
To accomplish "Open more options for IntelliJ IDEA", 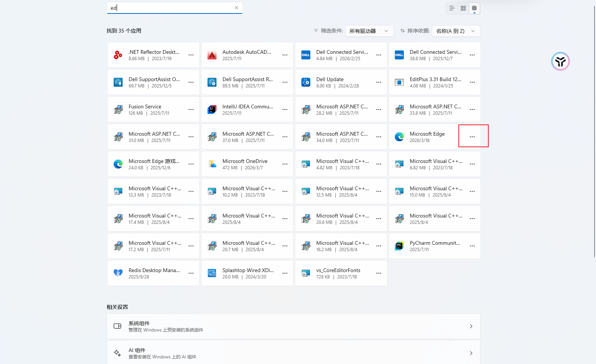I will (x=285, y=109).
